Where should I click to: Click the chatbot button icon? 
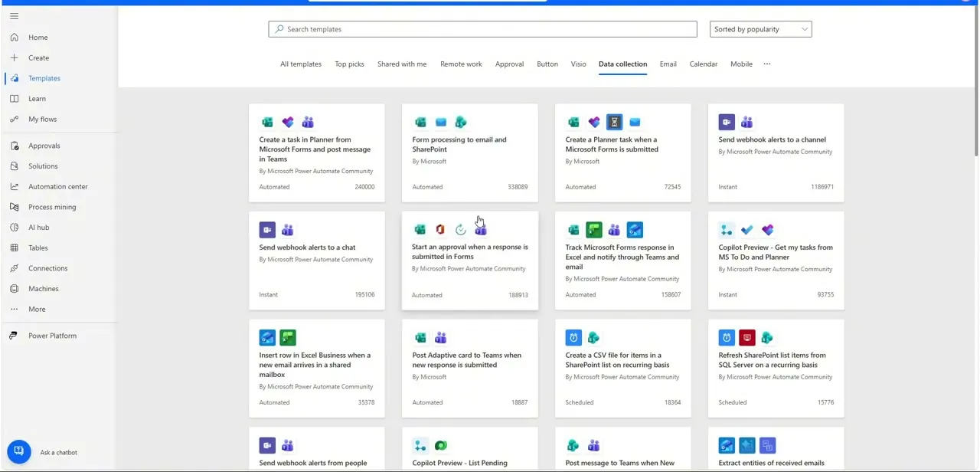tap(19, 451)
